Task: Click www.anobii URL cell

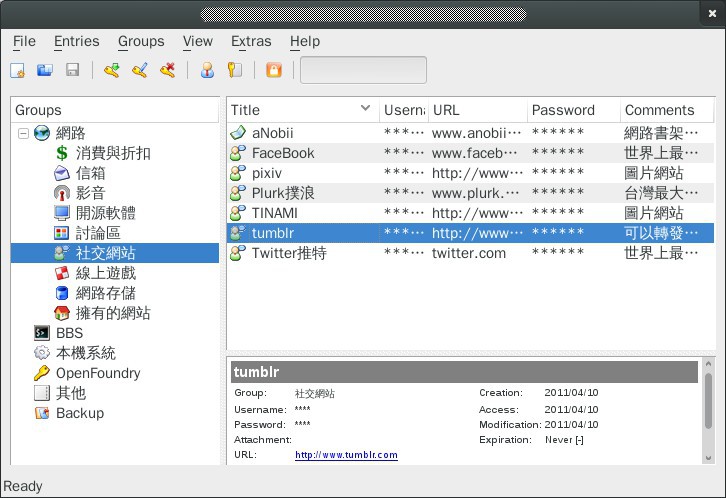Action: pyautogui.click(x=476, y=133)
